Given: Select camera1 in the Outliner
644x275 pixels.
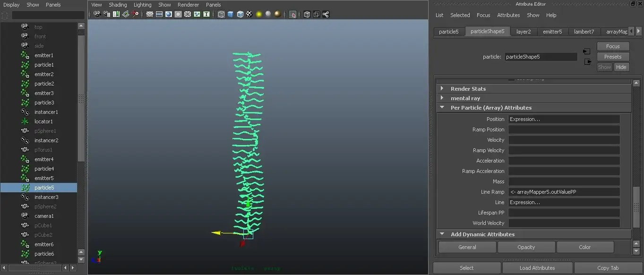Looking at the screenshot, I should [44, 216].
